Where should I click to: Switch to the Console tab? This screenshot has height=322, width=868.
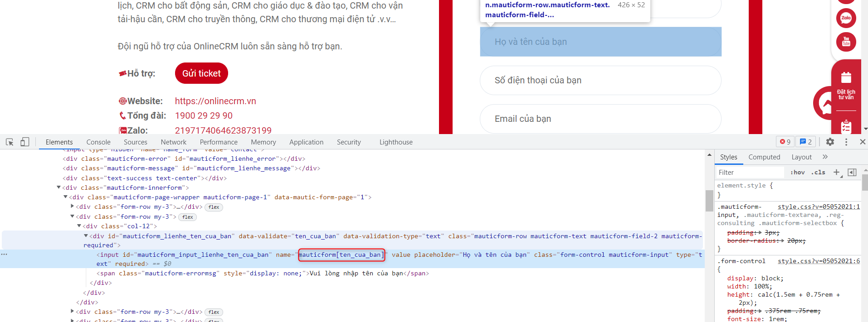tap(98, 142)
